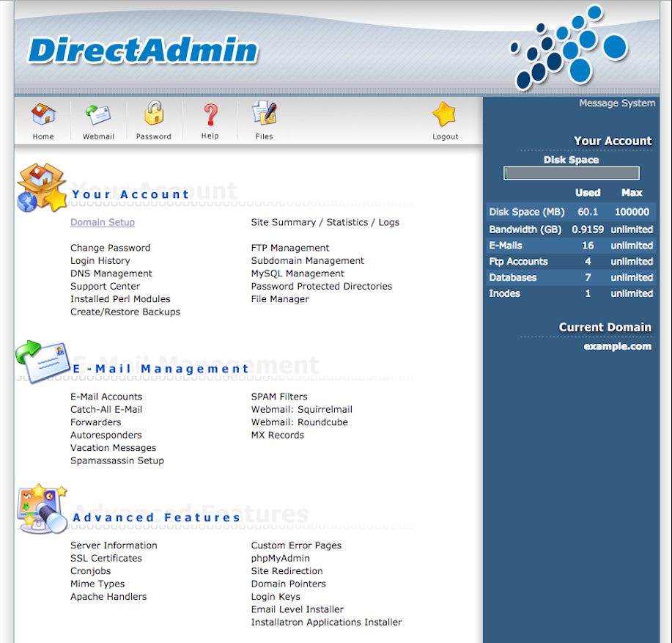Click the DirectAdmin logo
This screenshot has width=672, height=643.
(x=143, y=51)
